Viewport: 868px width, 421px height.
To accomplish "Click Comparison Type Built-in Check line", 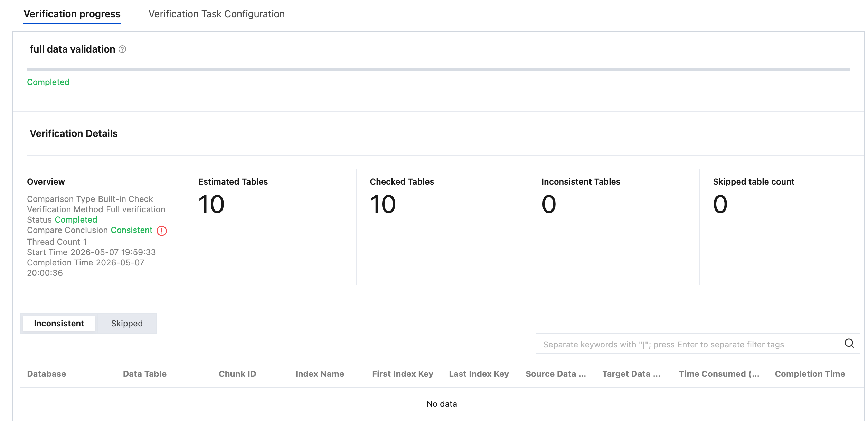I will pyautogui.click(x=90, y=199).
